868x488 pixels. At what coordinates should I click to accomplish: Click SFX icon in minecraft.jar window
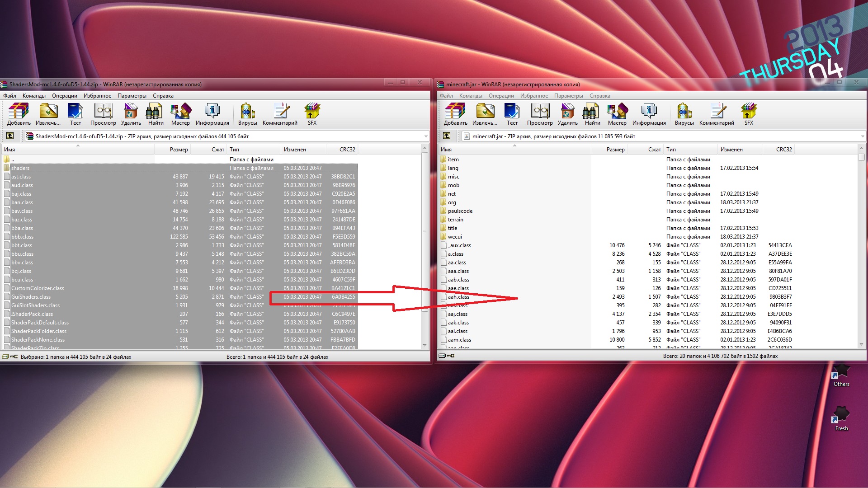[749, 114]
